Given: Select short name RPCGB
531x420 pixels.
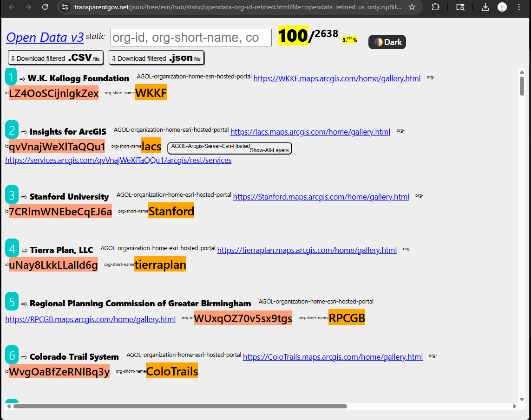Looking at the screenshot, I should [x=347, y=318].
